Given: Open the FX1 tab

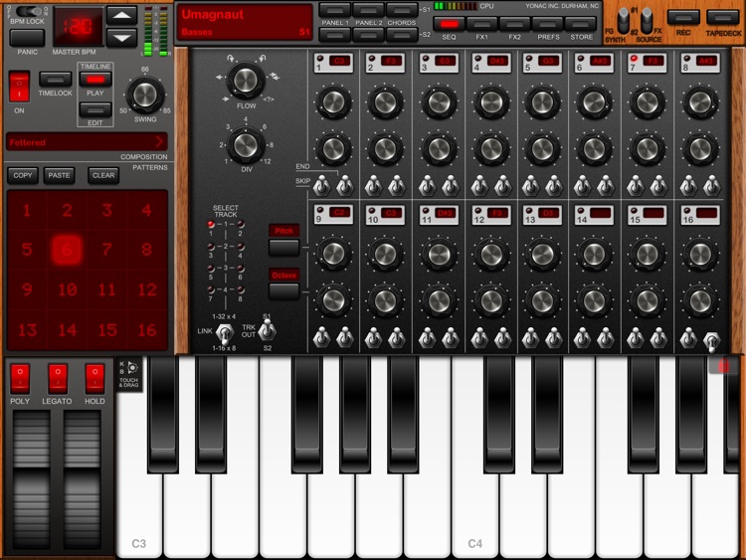Looking at the screenshot, I should (x=481, y=24).
